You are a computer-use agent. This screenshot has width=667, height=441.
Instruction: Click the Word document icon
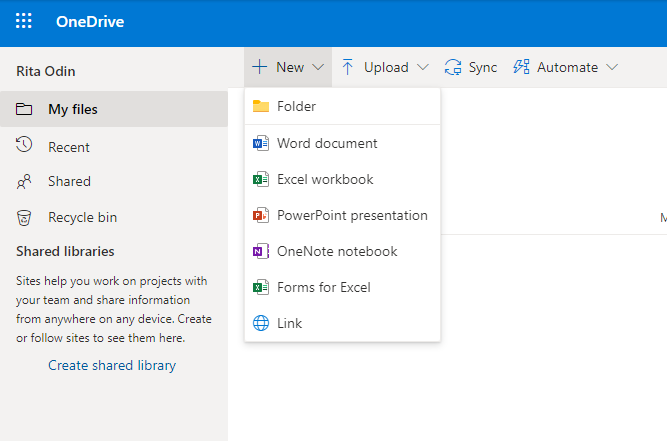261,143
